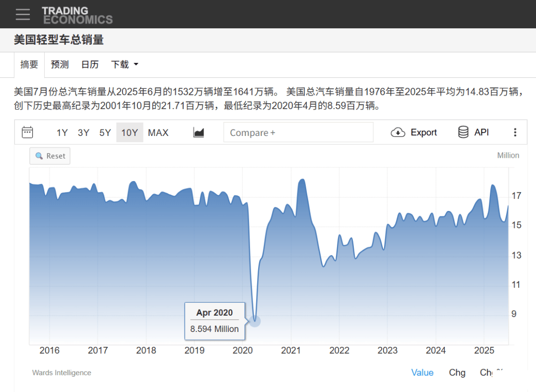Click the Apr 2020 data point marker
Screen dimensions: 536x392
[x=255, y=321]
